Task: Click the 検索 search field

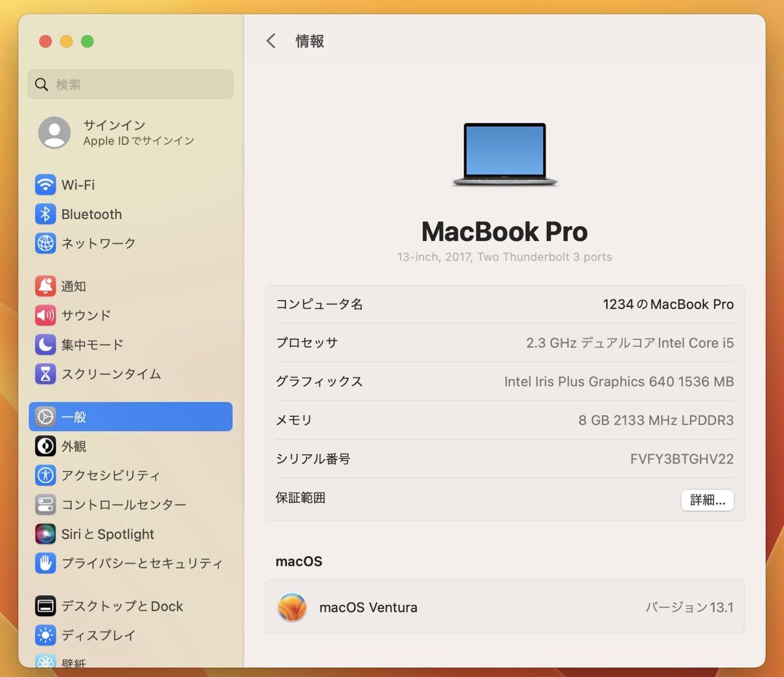Action: tap(131, 84)
